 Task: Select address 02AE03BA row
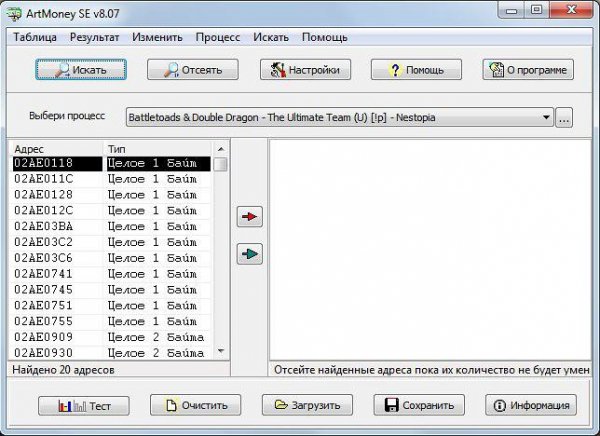(111, 227)
